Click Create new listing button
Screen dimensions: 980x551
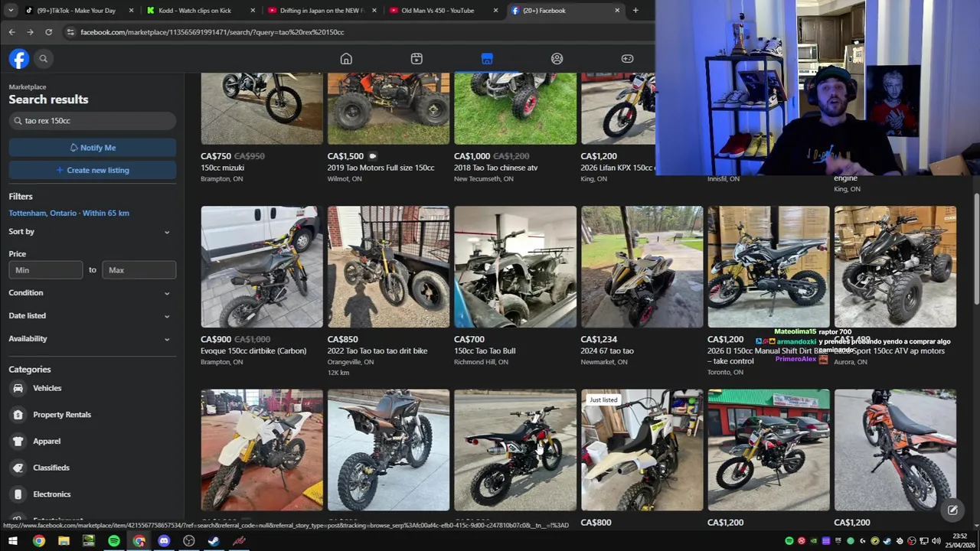(x=92, y=170)
